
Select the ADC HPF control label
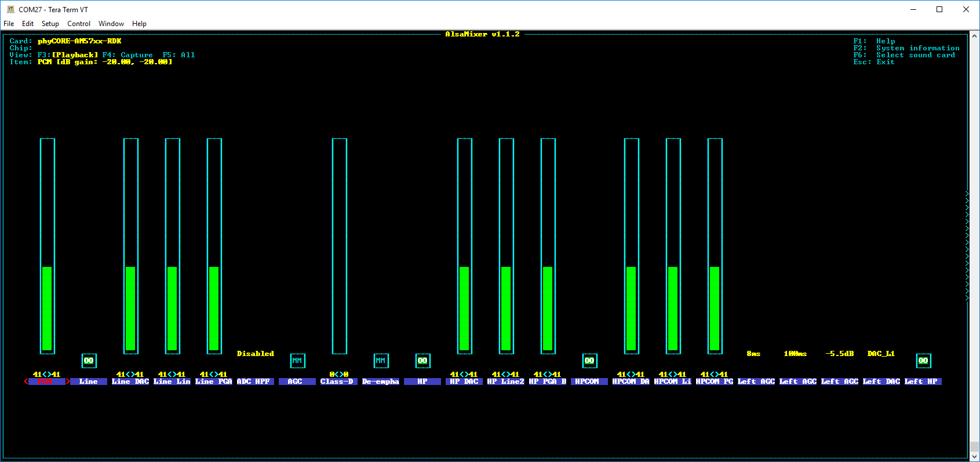(256, 382)
